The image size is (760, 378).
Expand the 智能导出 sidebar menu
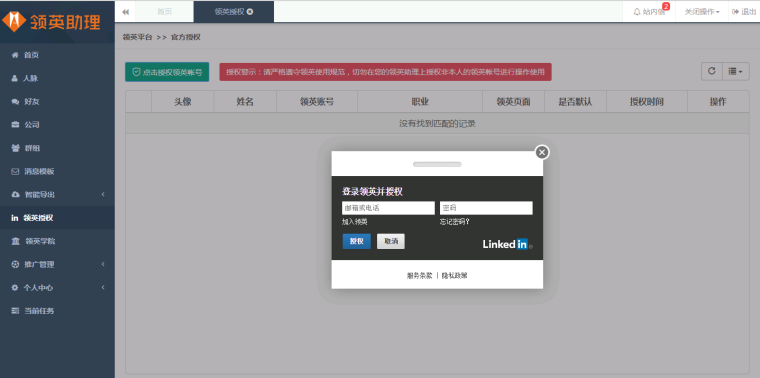[57, 194]
